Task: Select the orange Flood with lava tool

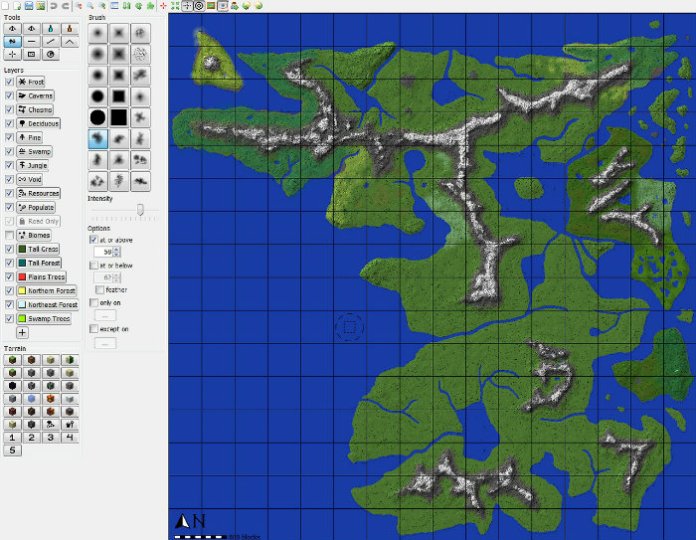Action: [x=70, y=28]
